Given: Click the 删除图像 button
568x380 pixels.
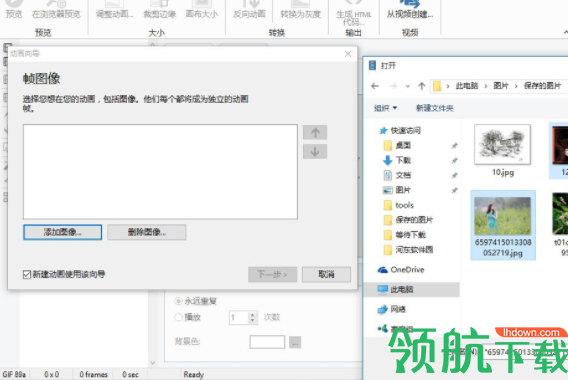Looking at the screenshot, I should [147, 232].
